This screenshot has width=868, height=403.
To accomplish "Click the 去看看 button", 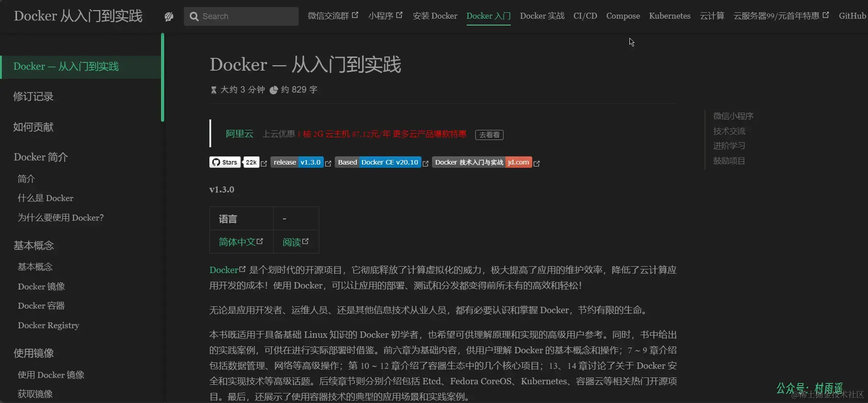I will click(489, 135).
